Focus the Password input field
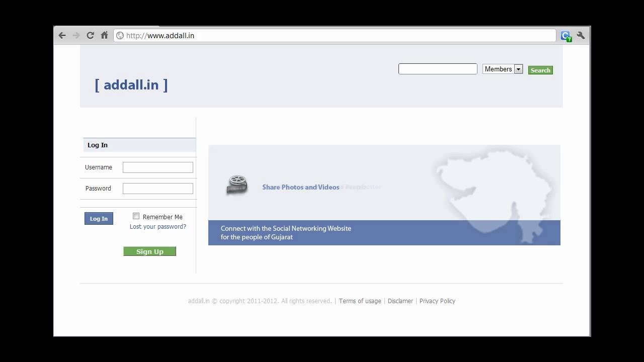Screen dimensions: 644x362 pyautogui.click(x=158, y=189)
